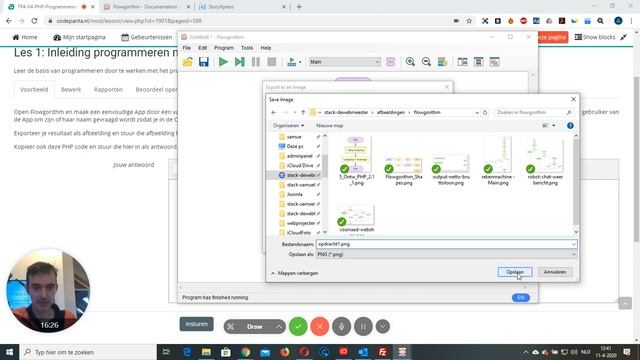Select Flowgorithm_Shapes.png thumbnail

coord(403,169)
